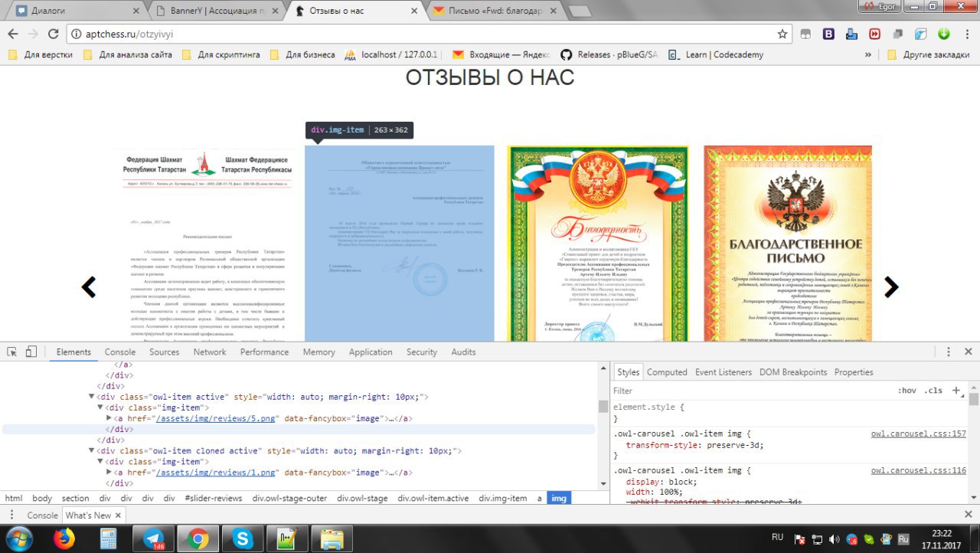The width and height of the screenshot is (980, 553).
Task: Show the previous review with left arrow
Action: point(89,286)
